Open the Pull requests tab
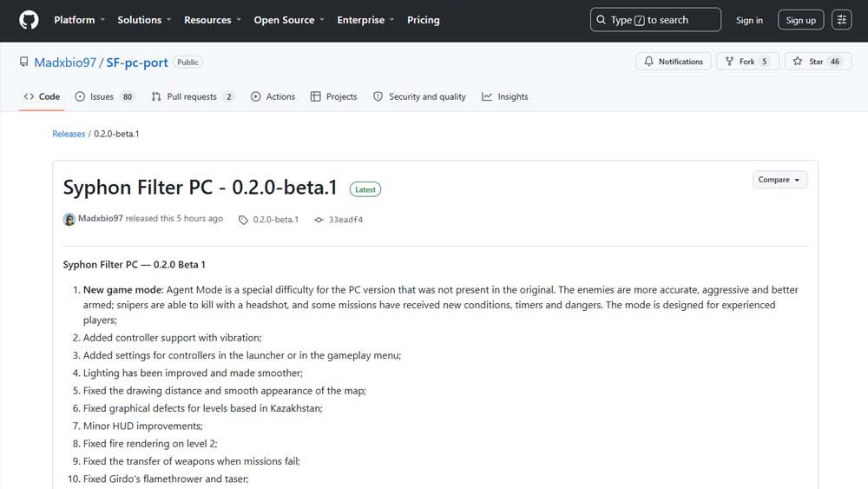The width and height of the screenshot is (868, 489). pos(192,96)
